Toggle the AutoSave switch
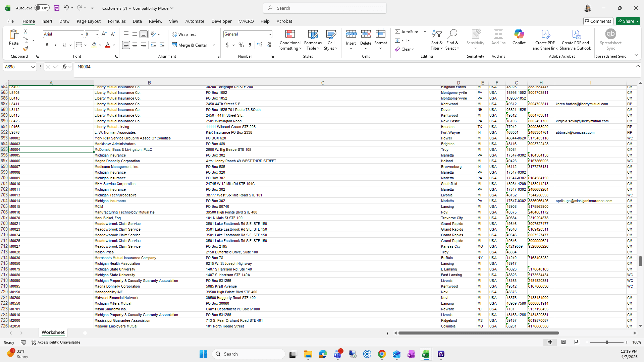644x362 pixels. [42, 8]
